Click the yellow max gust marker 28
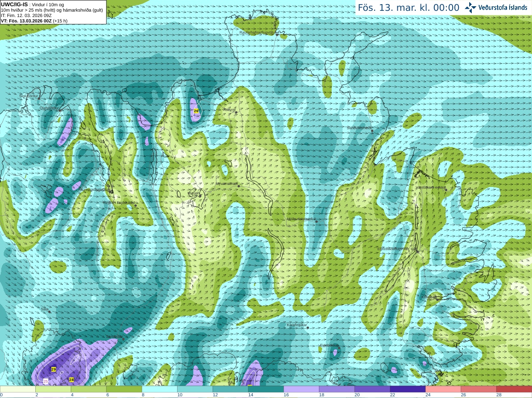 [71, 379]
